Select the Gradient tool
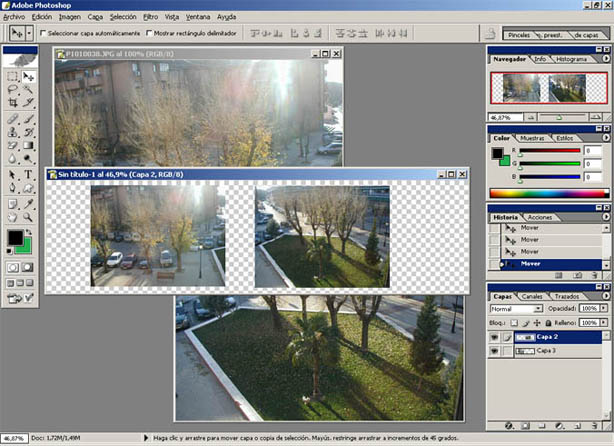The width and height of the screenshot is (614, 446). tap(28, 145)
